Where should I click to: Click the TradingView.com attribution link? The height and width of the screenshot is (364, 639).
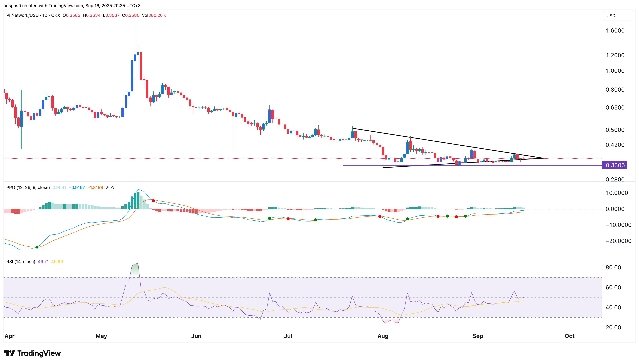pos(66,6)
